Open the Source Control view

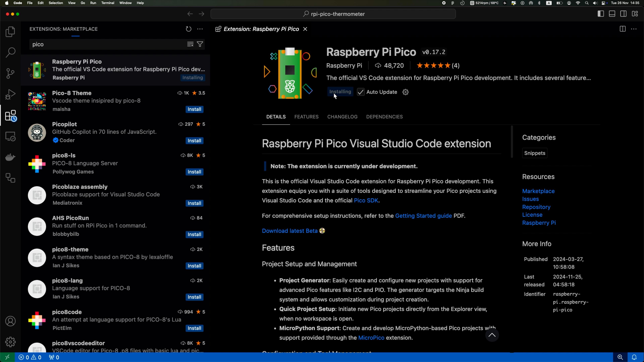pos(10,73)
